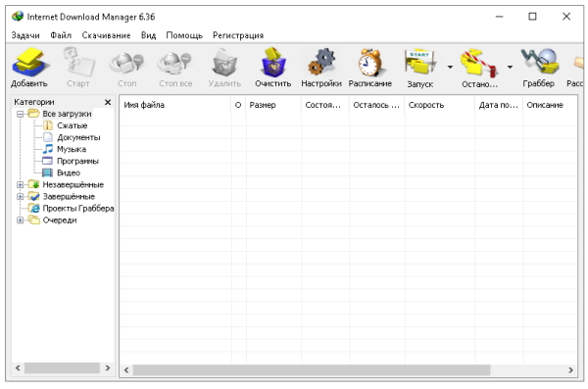Select Проекты Граббера category
Screen dimensions: 588x389
click(78, 208)
